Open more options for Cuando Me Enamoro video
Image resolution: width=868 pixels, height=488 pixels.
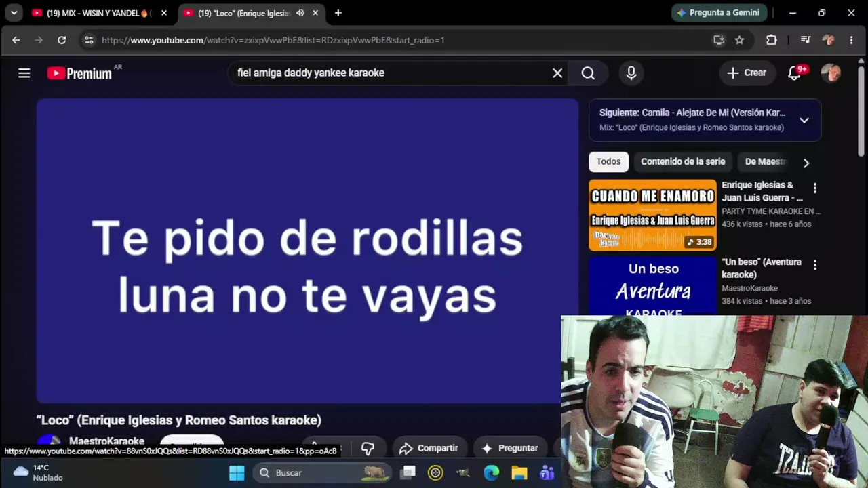[815, 188]
